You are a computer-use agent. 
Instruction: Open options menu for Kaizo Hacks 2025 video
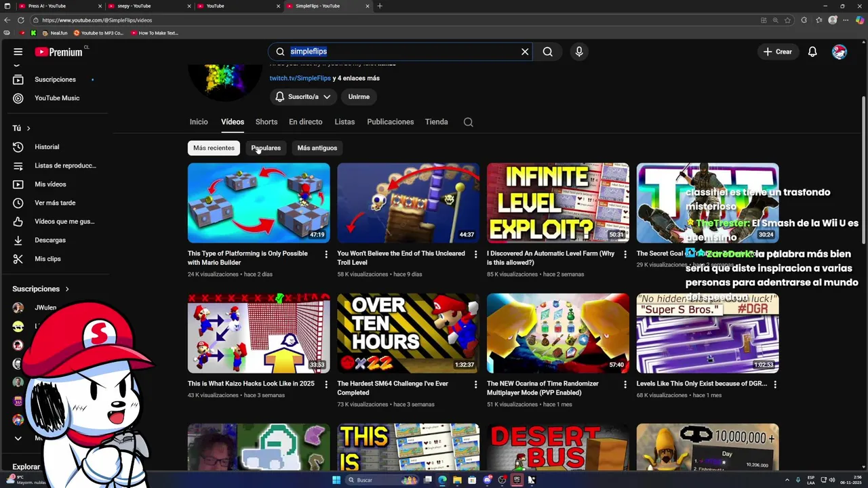pos(325,384)
